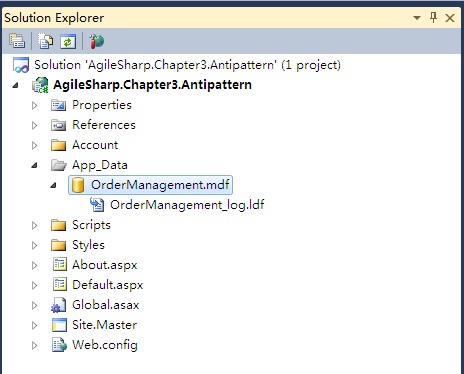Expand the Account folder
The width and height of the screenshot is (464, 374).
click(34, 145)
